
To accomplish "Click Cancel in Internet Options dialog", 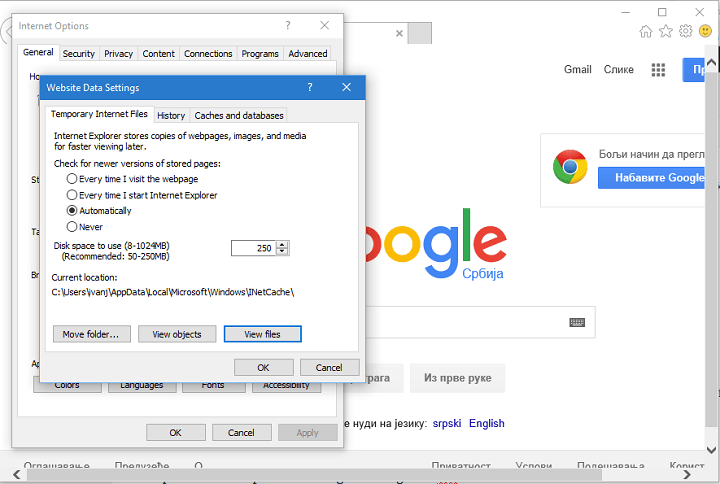I will tap(241, 433).
